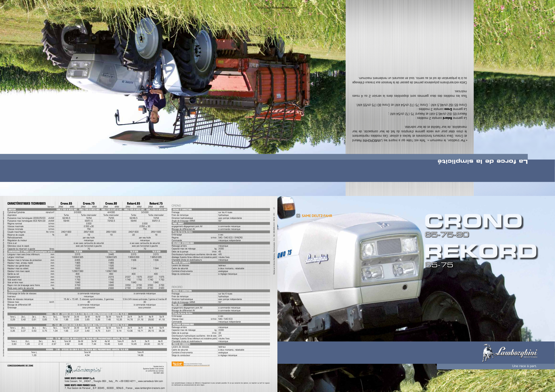Click the SAME DEUTZ-FAHR emblem icon
This screenshot has height=392, width=555.
click(x=298, y=216)
